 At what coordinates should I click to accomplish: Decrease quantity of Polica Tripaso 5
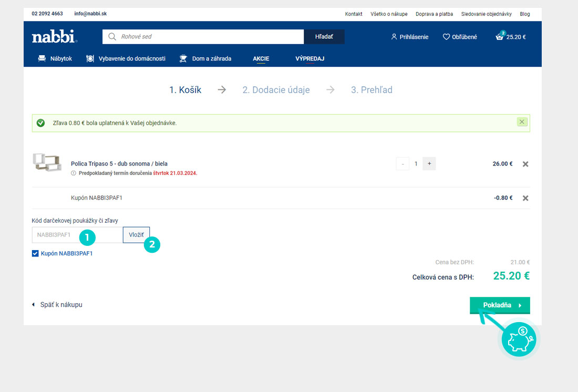(402, 164)
